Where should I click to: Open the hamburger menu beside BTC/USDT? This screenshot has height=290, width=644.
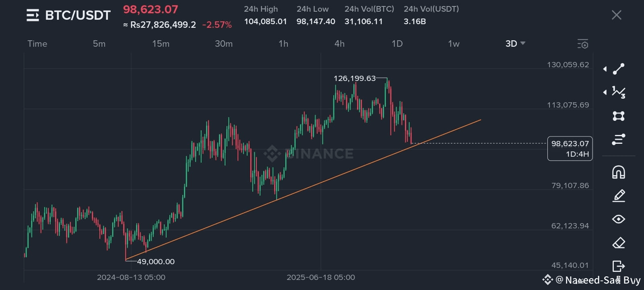[33, 15]
